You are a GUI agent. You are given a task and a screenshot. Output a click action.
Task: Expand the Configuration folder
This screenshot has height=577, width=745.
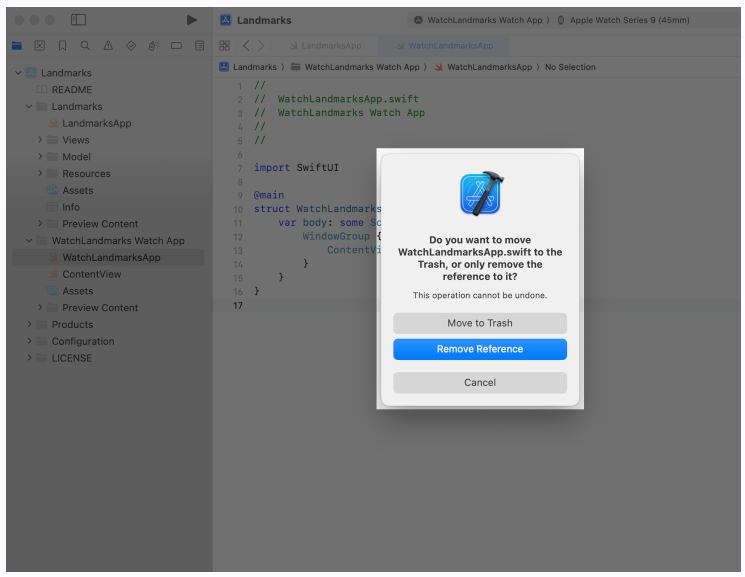[29, 341]
